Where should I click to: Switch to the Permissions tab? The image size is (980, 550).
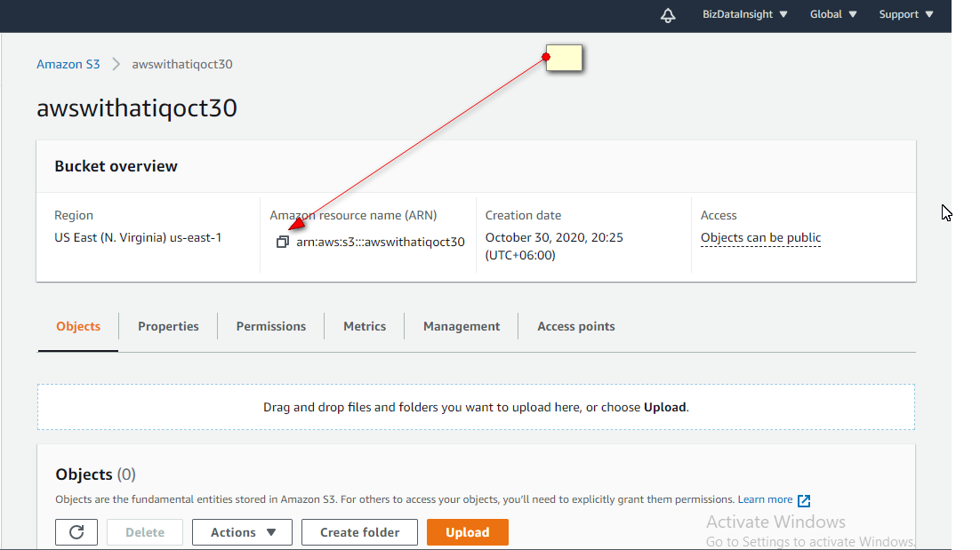coord(271,326)
